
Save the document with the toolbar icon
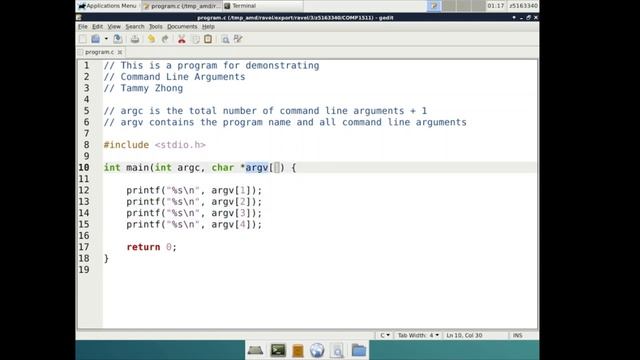tap(118, 39)
